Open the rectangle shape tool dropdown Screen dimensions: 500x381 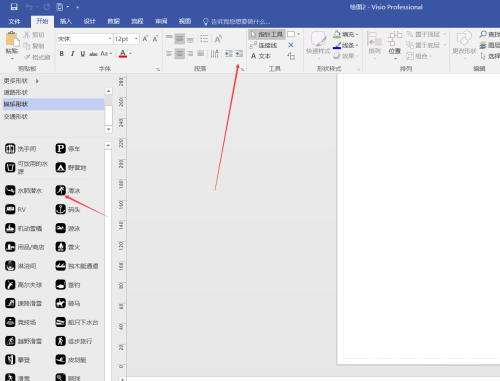click(x=298, y=34)
